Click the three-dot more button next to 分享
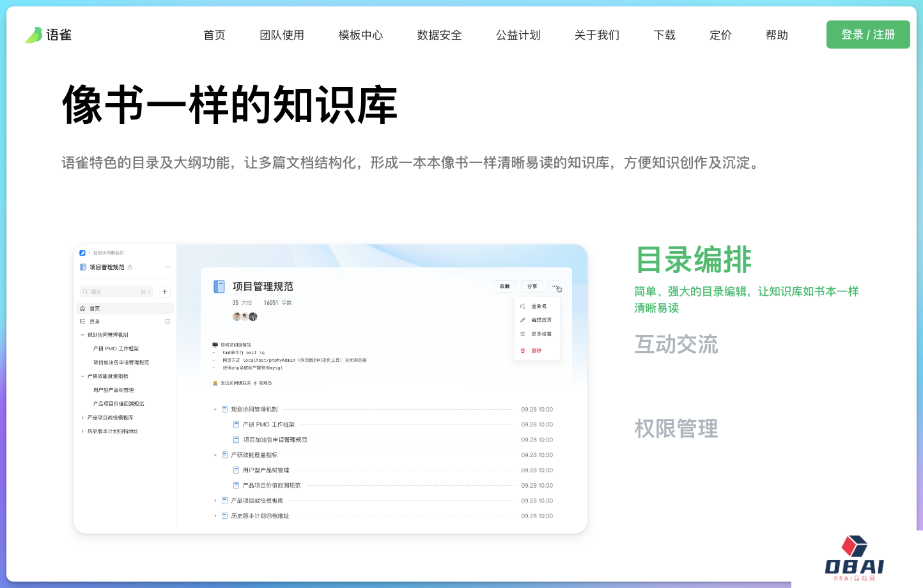This screenshot has height=588, width=923. (555, 286)
